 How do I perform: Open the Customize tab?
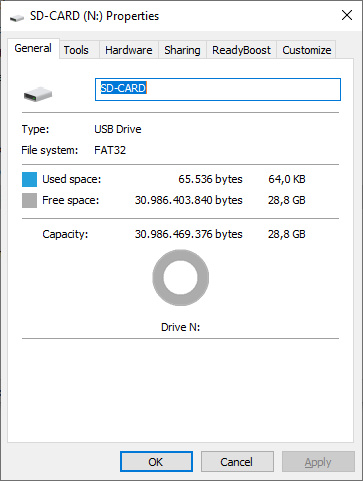pyautogui.click(x=307, y=50)
